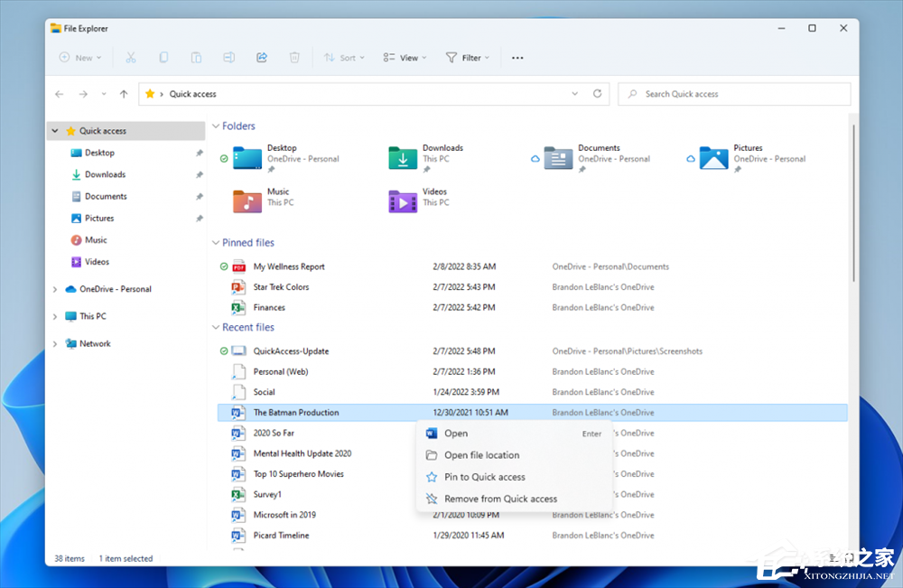903x588 pixels.
Task: Open the Sort dropdown menu
Action: pos(345,58)
